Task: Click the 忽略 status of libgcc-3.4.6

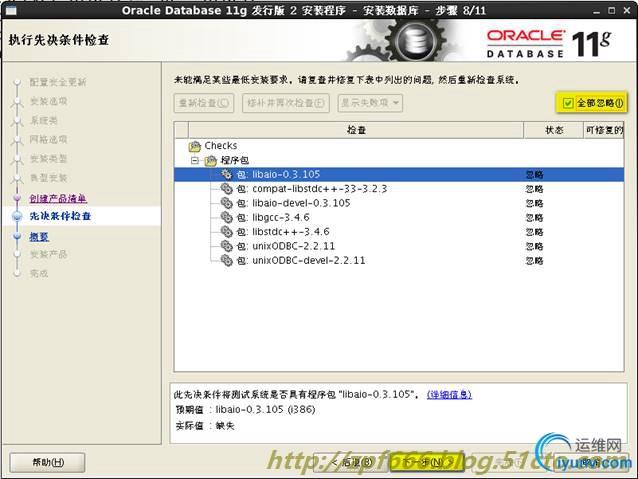Action: 534,218
